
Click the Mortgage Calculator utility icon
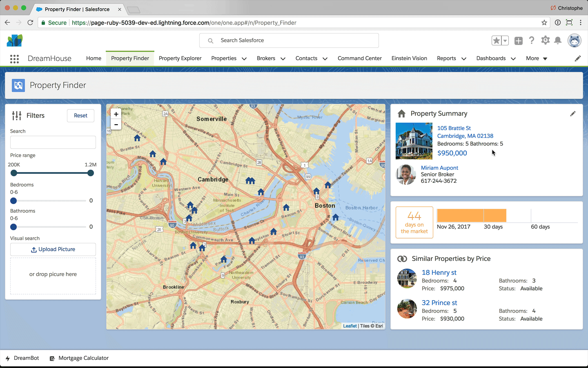[x=52, y=359]
